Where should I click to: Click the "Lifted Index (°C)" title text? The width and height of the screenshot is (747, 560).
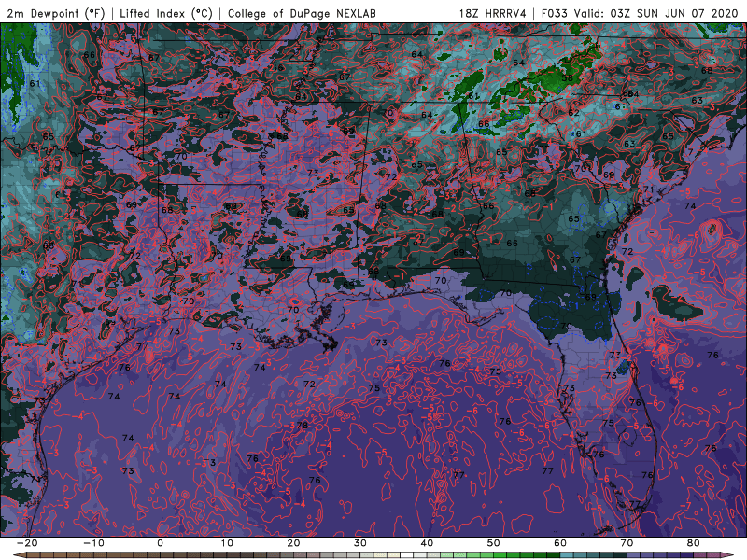click(x=166, y=13)
